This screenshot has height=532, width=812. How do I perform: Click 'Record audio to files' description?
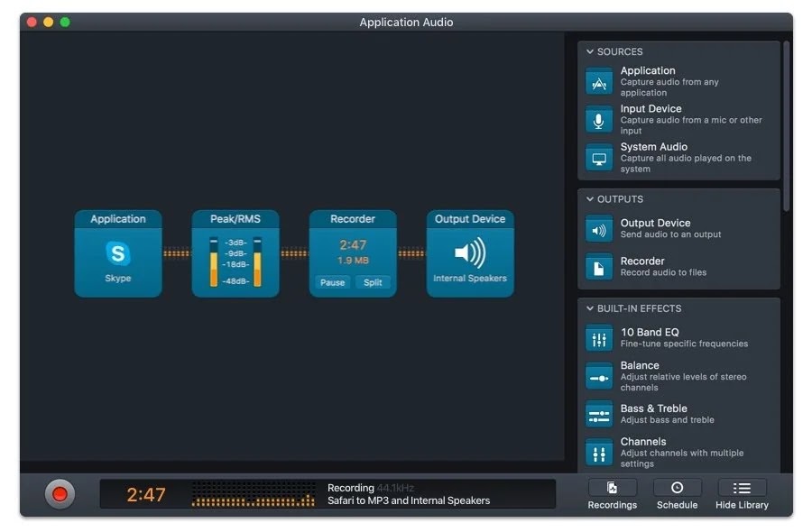[x=663, y=272]
